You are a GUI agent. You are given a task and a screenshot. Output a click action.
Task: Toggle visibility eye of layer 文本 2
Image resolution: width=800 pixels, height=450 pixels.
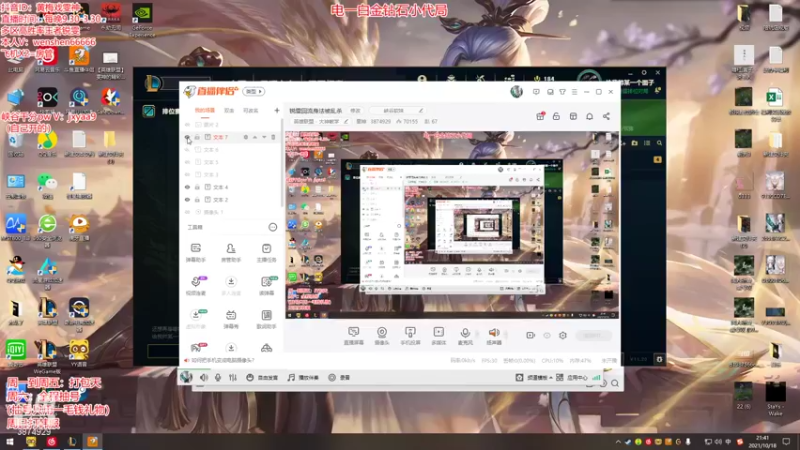pos(187,199)
